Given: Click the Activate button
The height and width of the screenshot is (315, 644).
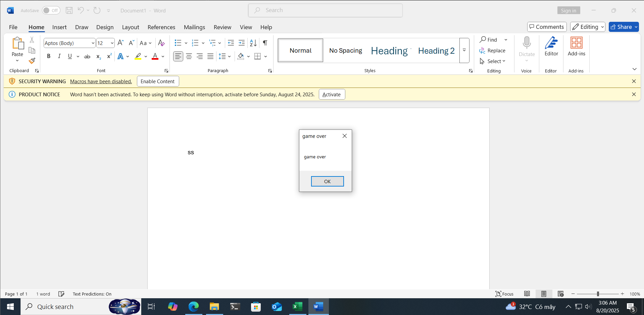Looking at the screenshot, I should (x=332, y=94).
